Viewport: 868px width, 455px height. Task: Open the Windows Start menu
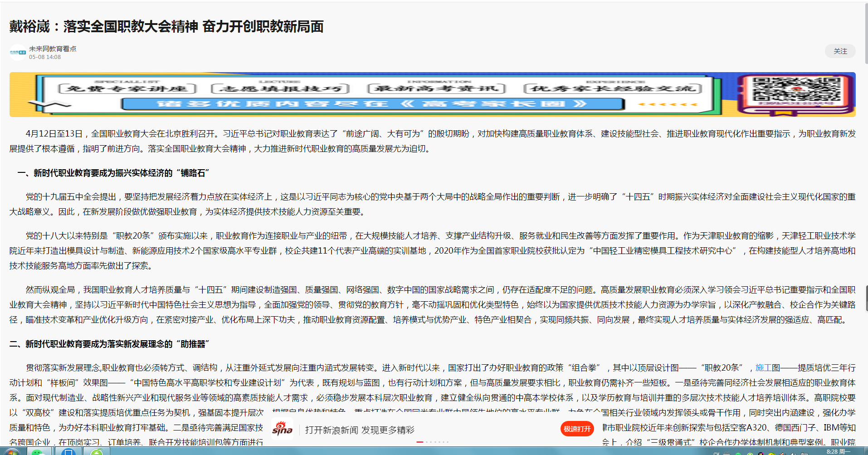pos(11,452)
